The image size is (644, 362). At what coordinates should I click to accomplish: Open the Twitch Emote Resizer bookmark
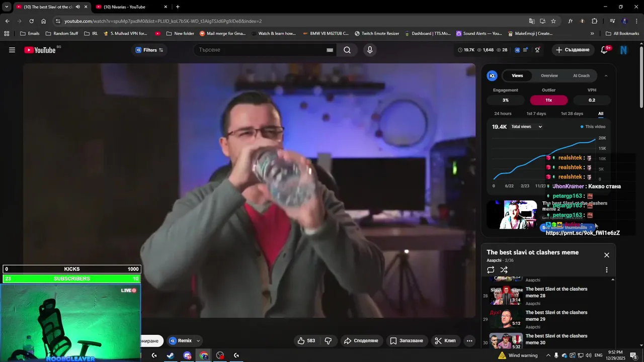coord(377,34)
